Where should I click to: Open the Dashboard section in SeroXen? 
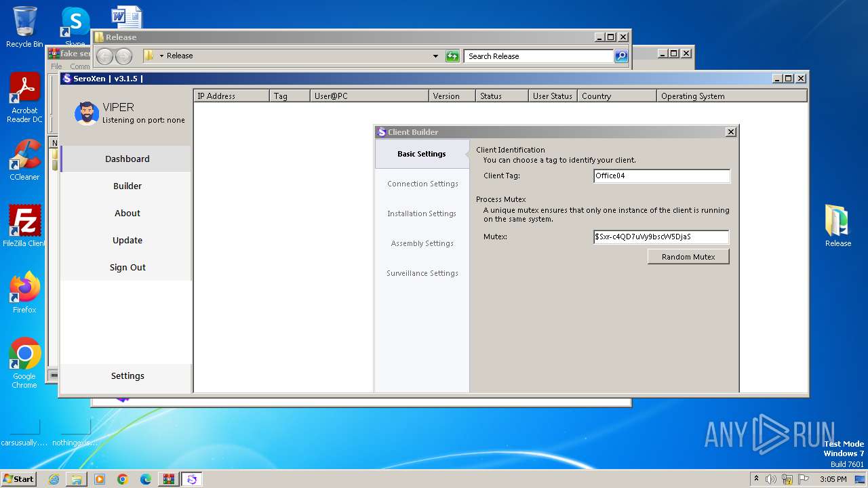point(127,159)
